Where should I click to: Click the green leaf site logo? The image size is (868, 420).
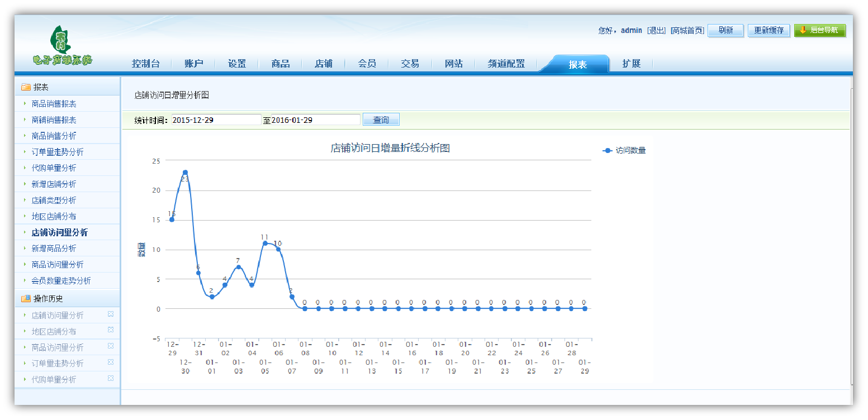[x=61, y=46]
